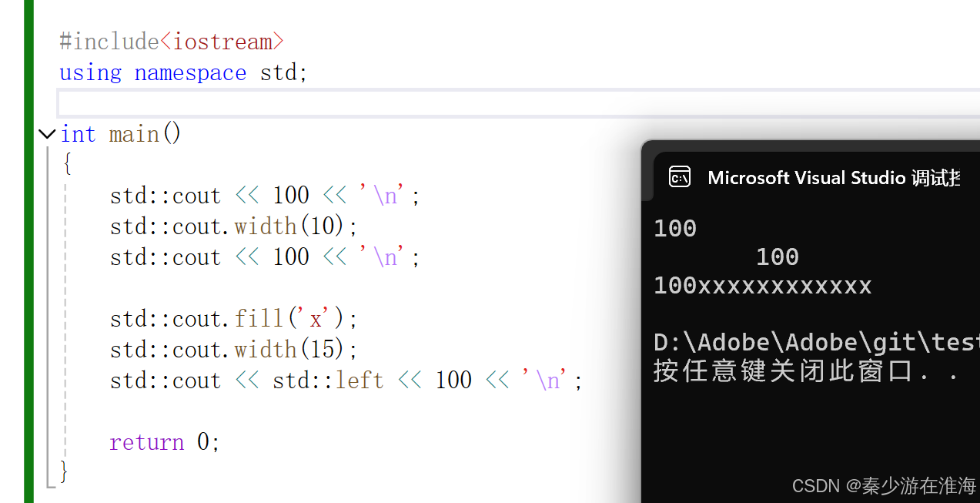Image resolution: width=980 pixels, height=503 pixels.
Task: Click the right-aligned 100 output in console
Action: [778, 257]
